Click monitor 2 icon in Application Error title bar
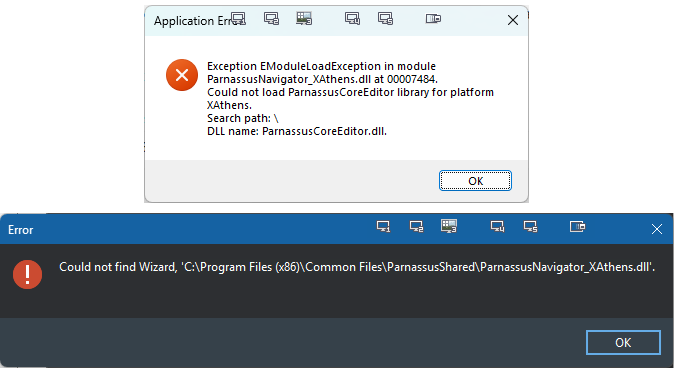Screen dimensions: 676x372 pos(272,19)
